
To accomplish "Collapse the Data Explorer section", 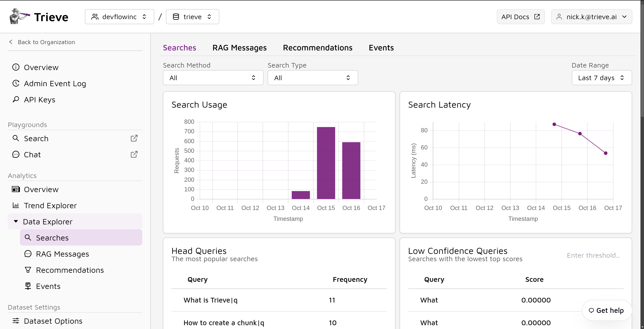I will pos(75,221).
